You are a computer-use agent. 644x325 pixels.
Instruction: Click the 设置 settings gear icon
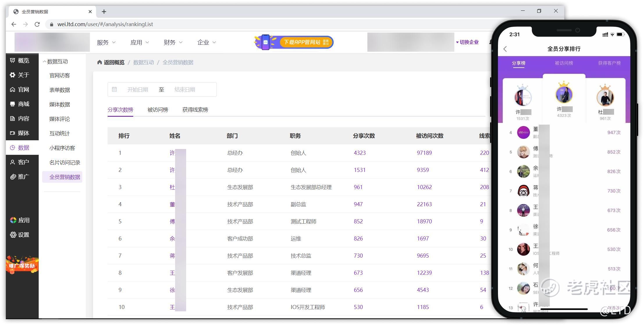[13, 235]
